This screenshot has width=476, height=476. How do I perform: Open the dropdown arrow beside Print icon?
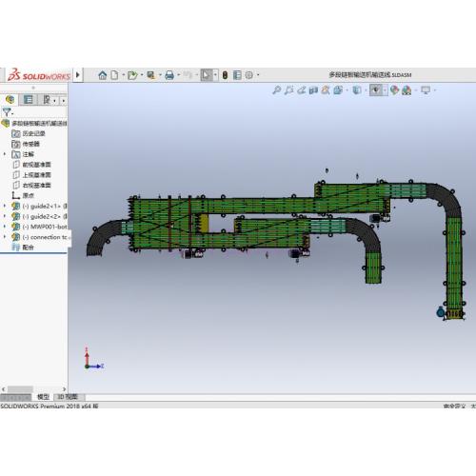[179, 75]
